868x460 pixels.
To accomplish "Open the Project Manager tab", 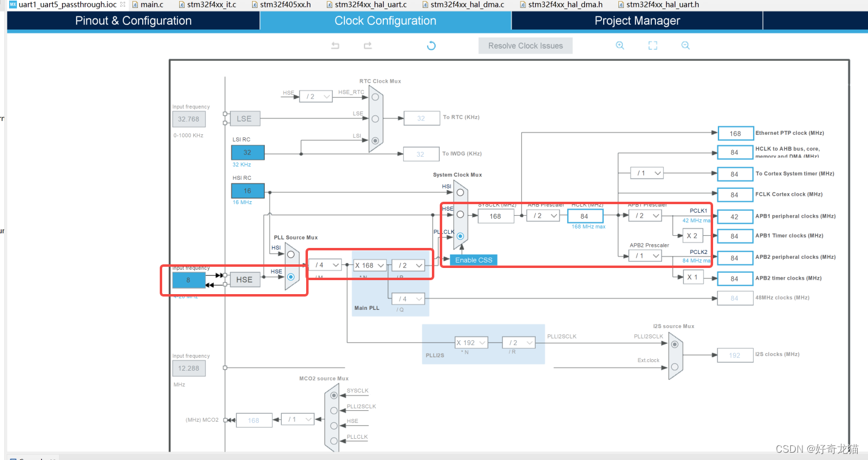I will (x=637, y=21).
